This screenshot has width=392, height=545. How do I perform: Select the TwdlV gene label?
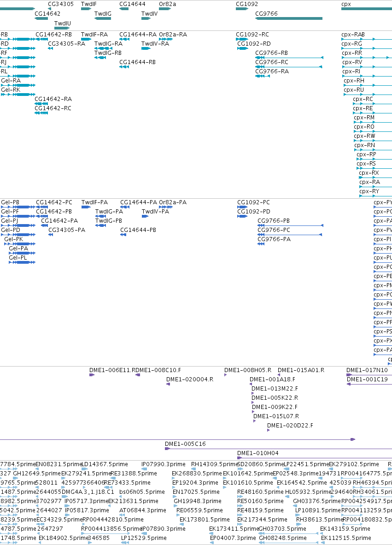[x=149, y=14]
